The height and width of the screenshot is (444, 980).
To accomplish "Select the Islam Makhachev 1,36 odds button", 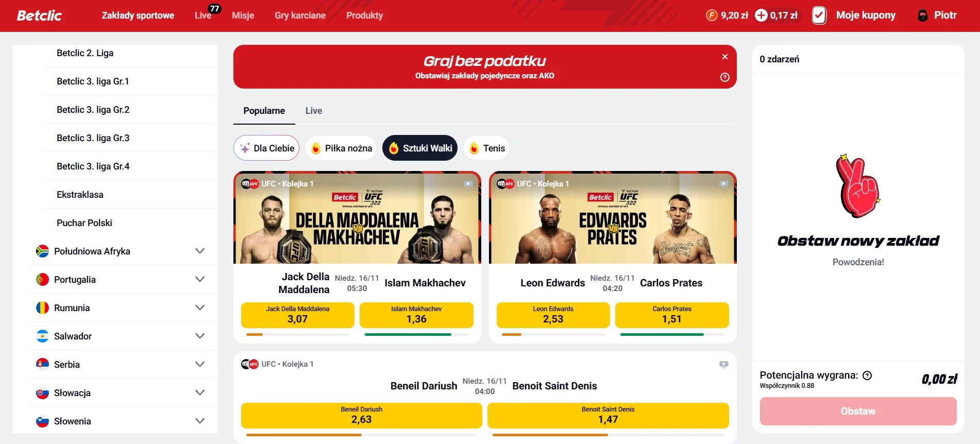I will click(416, 315).
